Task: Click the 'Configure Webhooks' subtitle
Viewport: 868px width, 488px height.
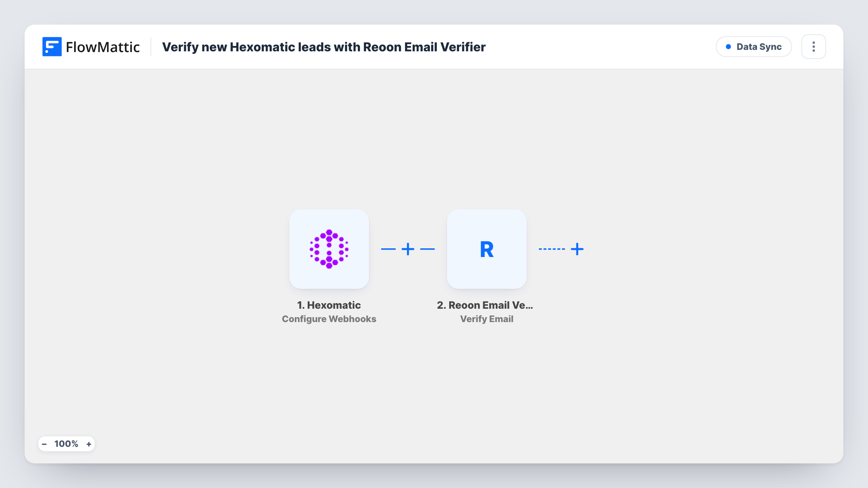Action: (329, 319)
